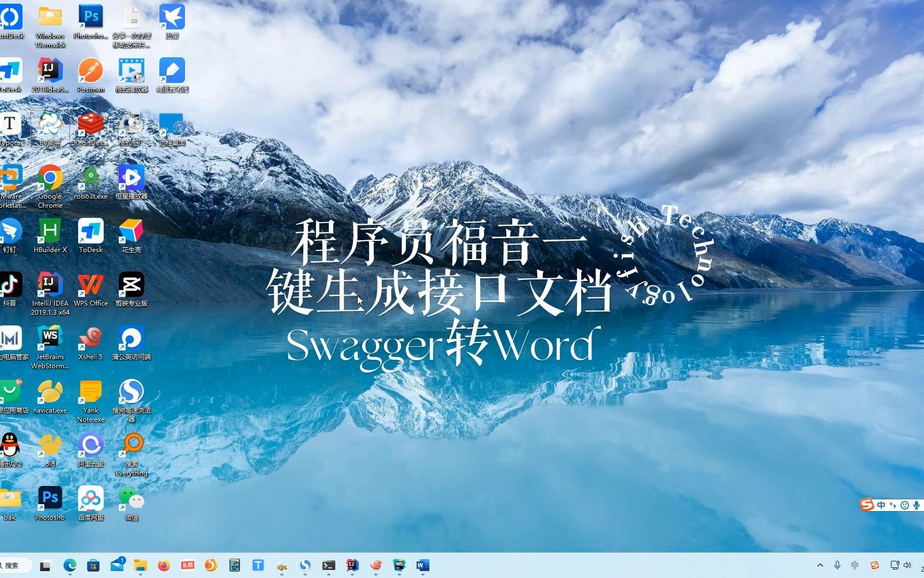Select the 搜狗高速浏览器 desktop icon
Image resolution: width=924 pixels, height=578 pixels.
click(131, 401)
